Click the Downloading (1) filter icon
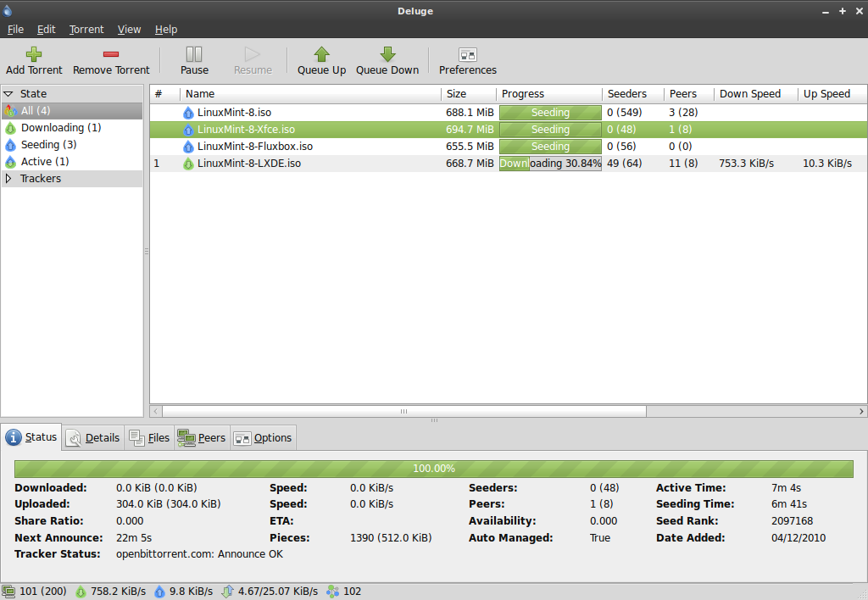This screenshot has height=600, width=868. click(x=10, y=129)
